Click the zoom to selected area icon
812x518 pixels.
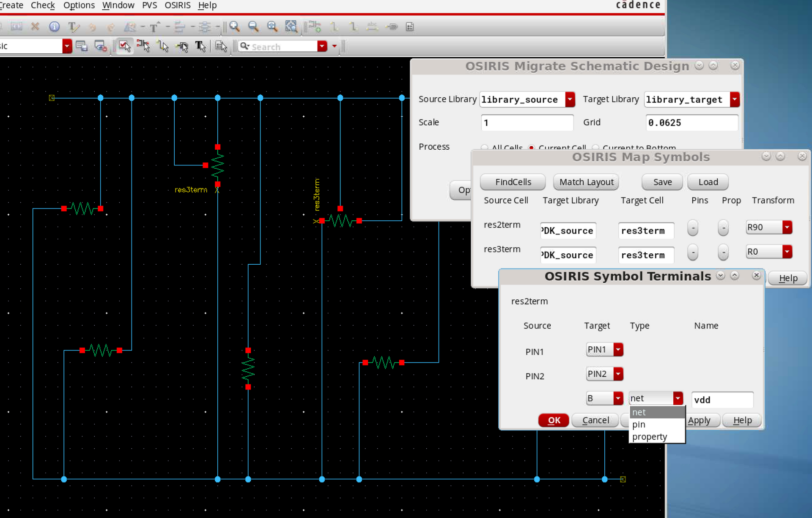(291, 27)
